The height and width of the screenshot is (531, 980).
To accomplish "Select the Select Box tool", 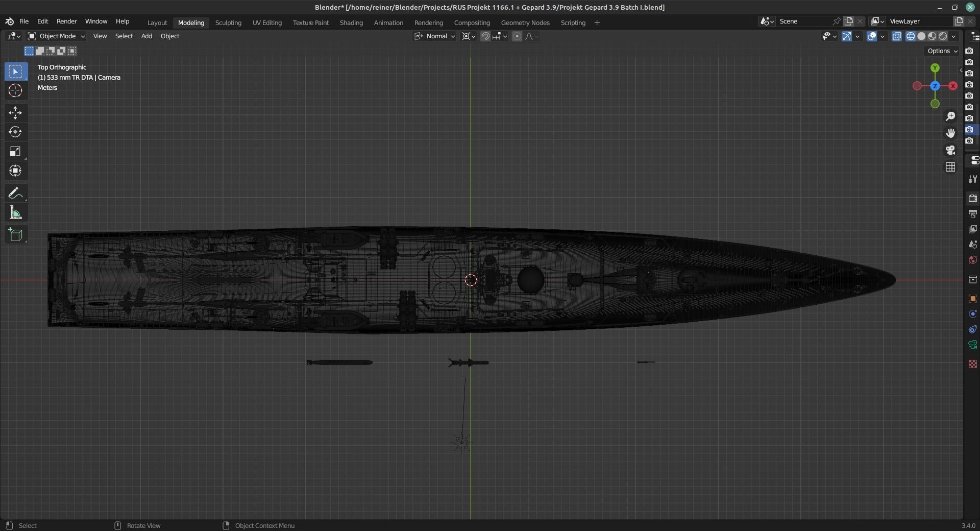I will 15,71.
